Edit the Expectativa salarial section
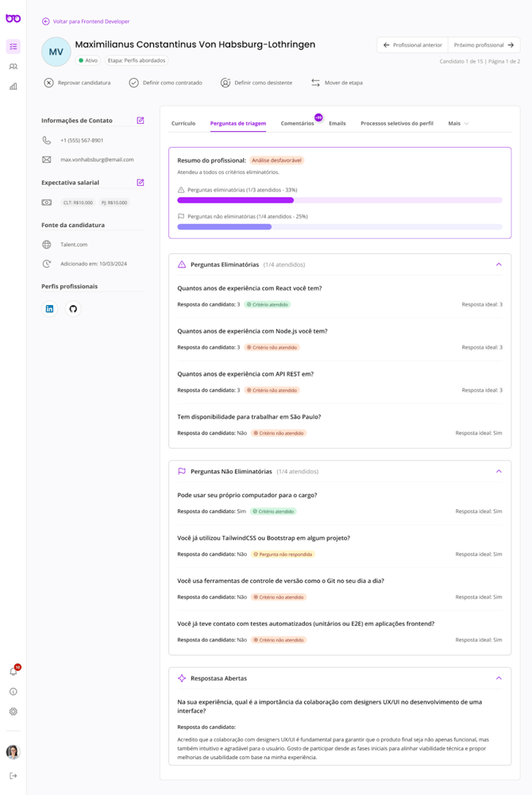 click(141, 183)
